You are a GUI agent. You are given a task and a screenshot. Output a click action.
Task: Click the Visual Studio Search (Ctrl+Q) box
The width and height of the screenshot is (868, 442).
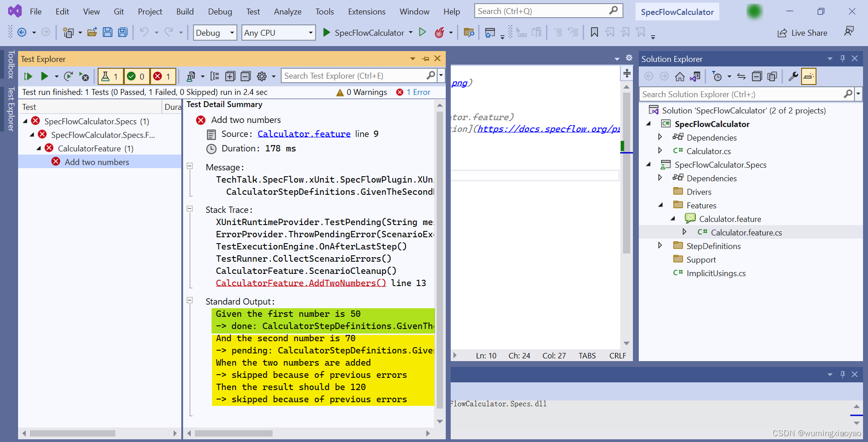548,11
